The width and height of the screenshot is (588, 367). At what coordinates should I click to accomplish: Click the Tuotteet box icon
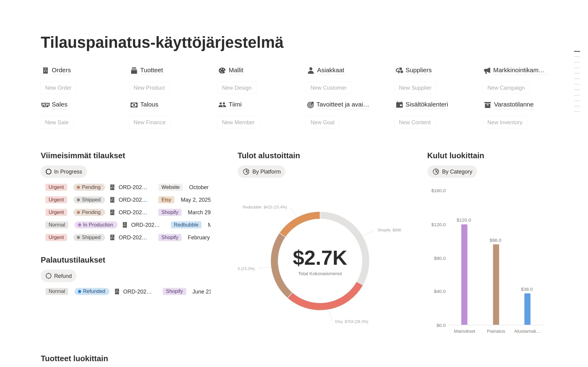[134, 70]
